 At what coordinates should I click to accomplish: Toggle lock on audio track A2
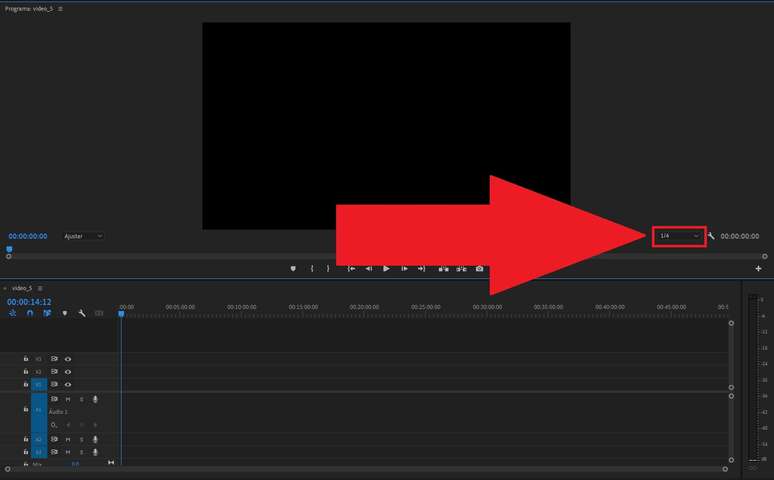[26, 439]
